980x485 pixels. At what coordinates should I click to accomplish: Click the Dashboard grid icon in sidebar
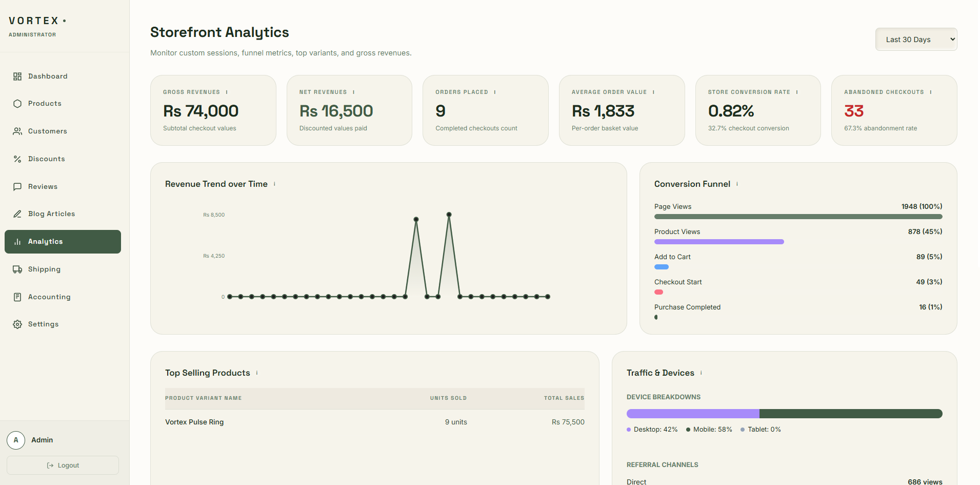point(17,76)
